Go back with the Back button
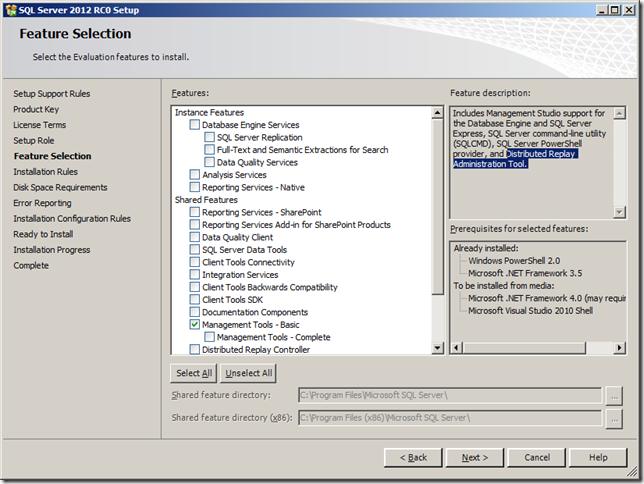This screenshot has height=484, width=644. pos(413,457)
